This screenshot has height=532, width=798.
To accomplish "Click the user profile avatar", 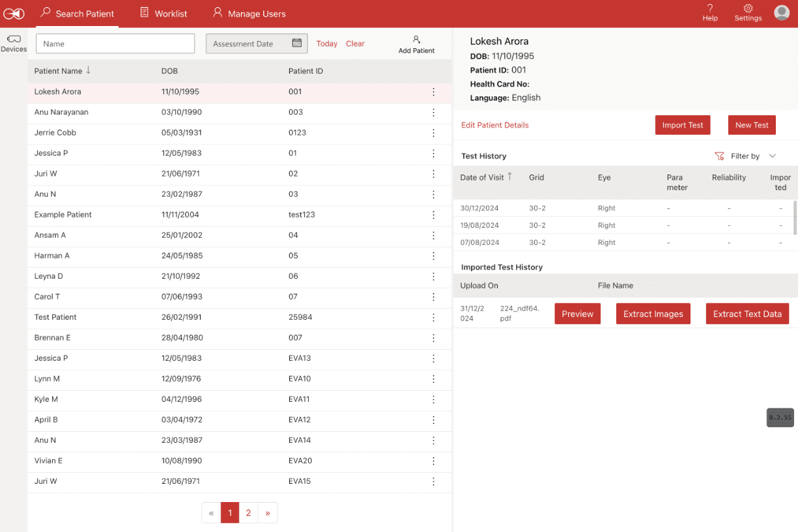I will coord(782,12).
